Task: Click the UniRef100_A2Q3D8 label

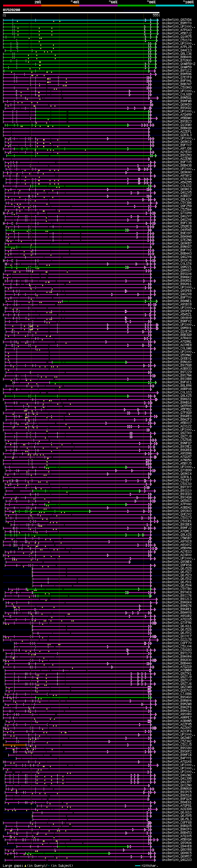Action: [177, 809]
